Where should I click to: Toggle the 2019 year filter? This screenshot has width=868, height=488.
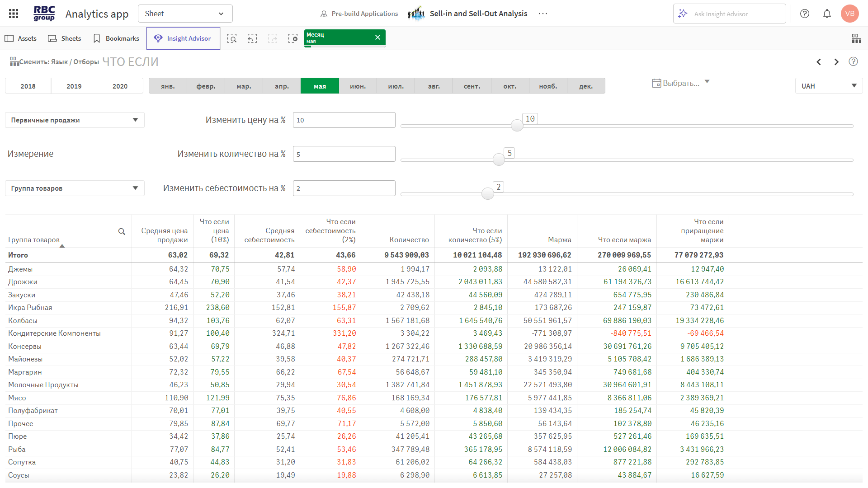coord(74,86)
